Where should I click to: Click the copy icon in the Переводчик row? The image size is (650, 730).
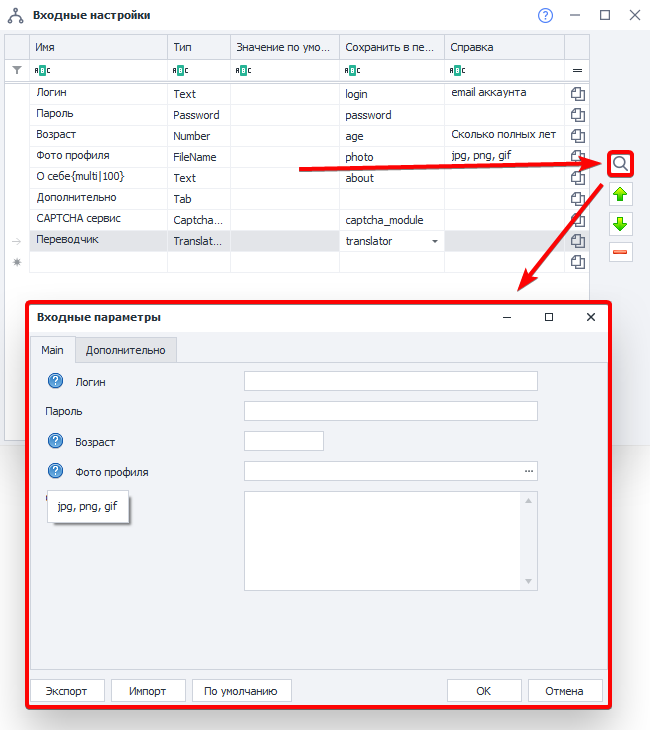577,241
